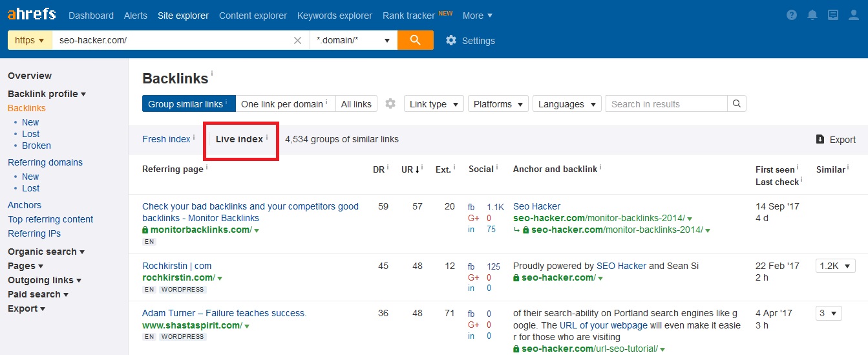The width and height of the screenshot is (868, 355).
Task: Click the Ahrefs logo
Action: [31, 14]
